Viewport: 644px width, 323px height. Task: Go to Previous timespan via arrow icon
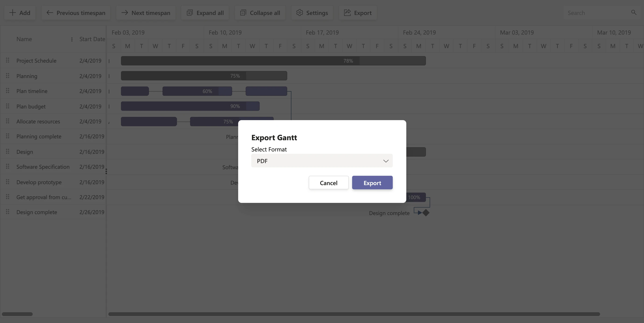50,13
